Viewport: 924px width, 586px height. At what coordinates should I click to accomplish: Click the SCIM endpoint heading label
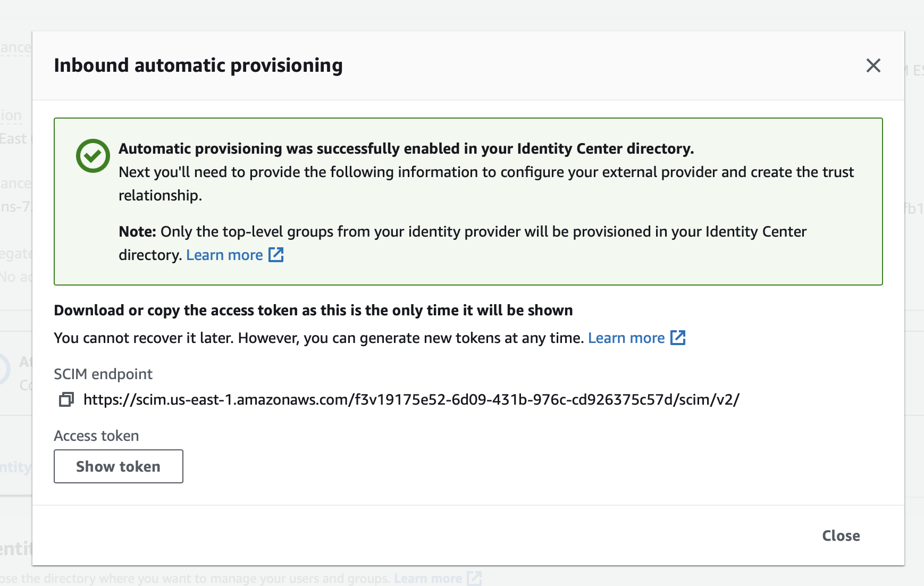(x=103, y=374)
